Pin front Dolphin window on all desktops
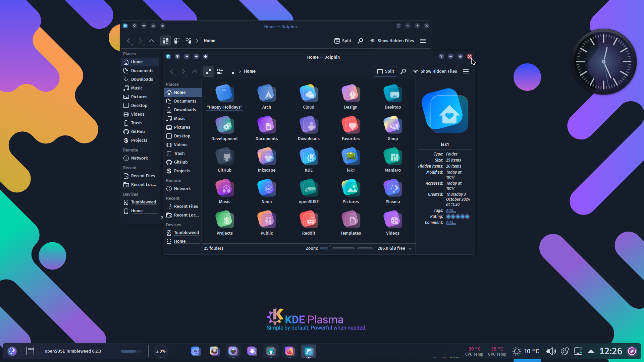Viewport: 644px width, 362px height. [x=177, y=57]
